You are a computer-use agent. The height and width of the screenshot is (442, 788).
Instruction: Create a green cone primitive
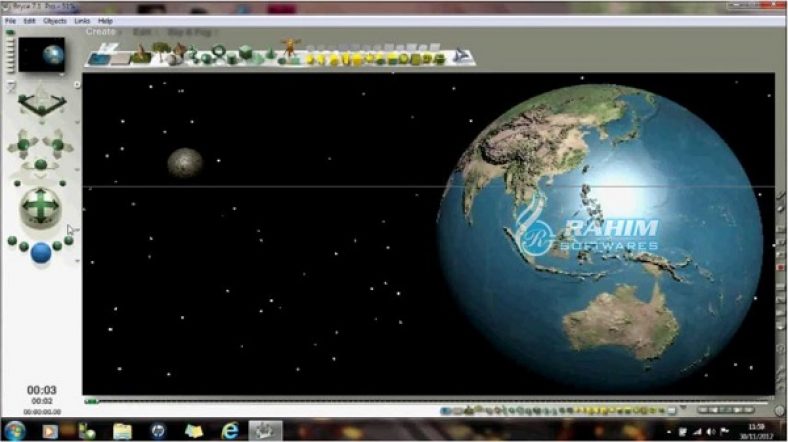point(270,54)
